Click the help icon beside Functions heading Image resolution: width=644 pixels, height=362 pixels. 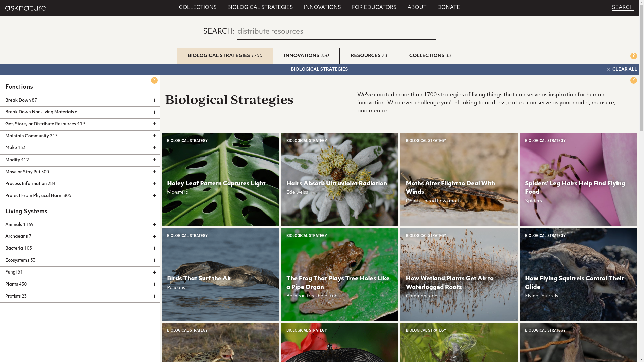click(x=154, y=80)
